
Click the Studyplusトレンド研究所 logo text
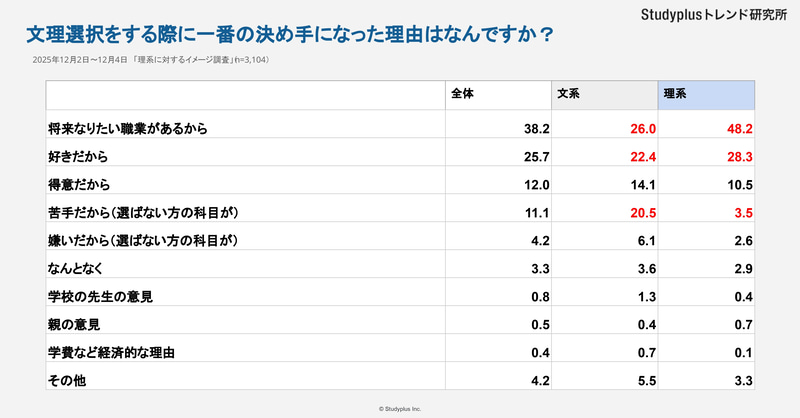tap(713, 15)
